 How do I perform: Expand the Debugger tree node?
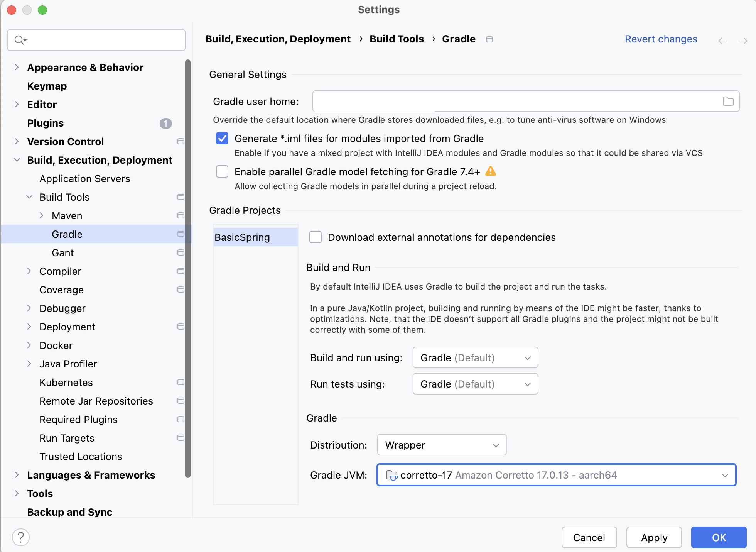[x=29, y=308]
